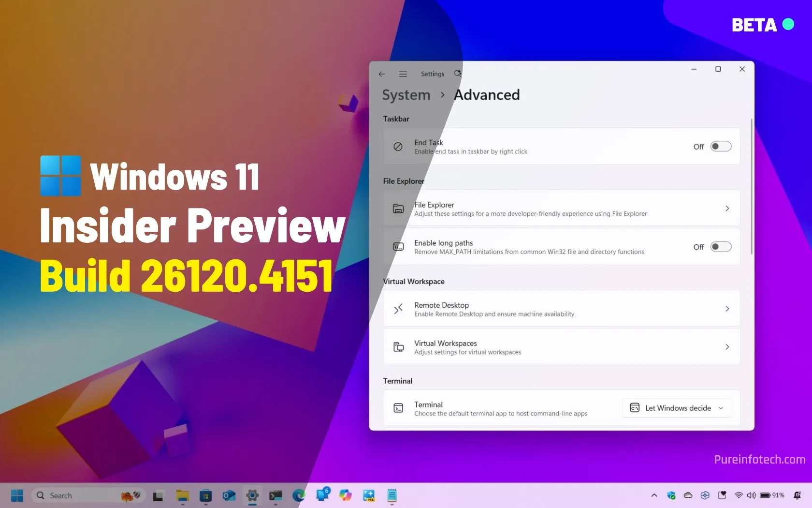Click 'Enable Remote Desktop and ensure machine availability' text
This screenshot has width=812, height=508.
[x=494, y=314]
